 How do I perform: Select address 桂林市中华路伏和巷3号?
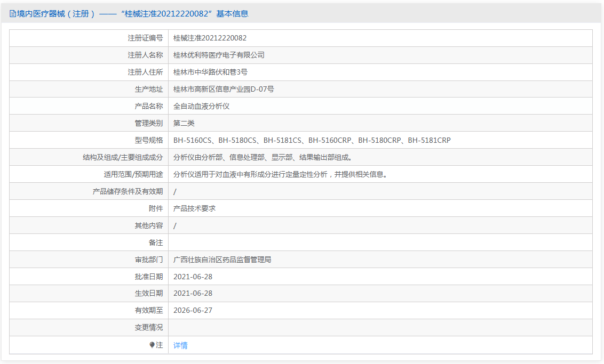(x=210, y=72)
